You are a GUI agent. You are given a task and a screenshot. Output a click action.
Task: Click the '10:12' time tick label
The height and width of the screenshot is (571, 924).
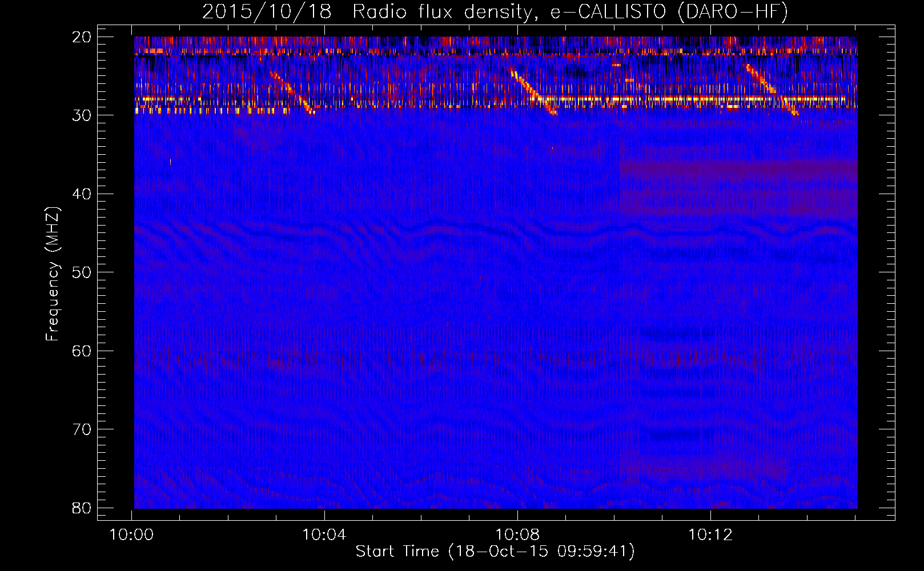pyautogui.click(x=710, y=535)
